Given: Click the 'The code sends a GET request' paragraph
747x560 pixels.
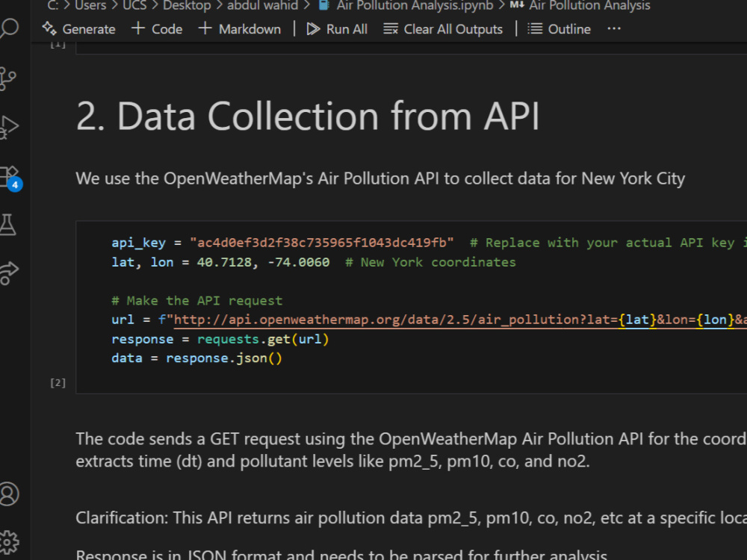Looking at the screenshot, I should coord(411,450).
